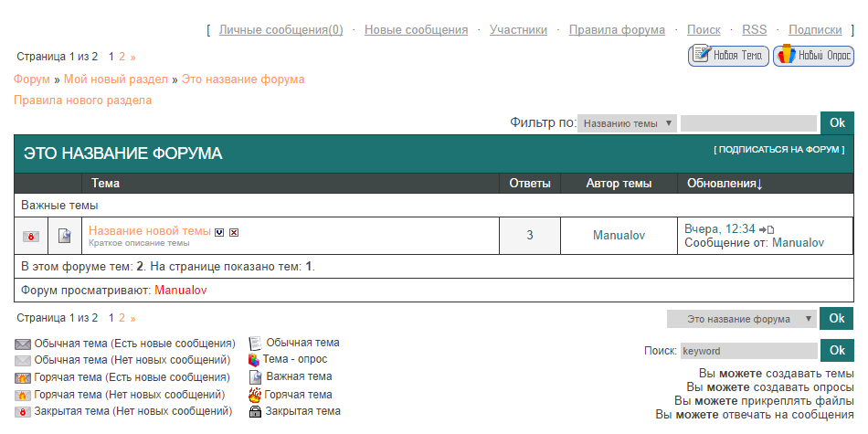The width and height of the screenshot is (868, 434).
Task: Open the 'Названию темы' filter dropdown
Action: [x=627, y=123]
